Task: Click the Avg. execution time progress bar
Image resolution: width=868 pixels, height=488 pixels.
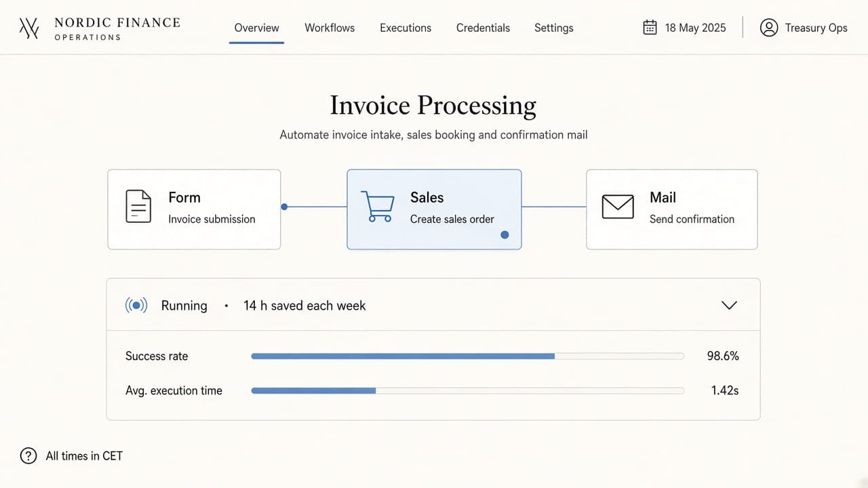Action: [467, 390]
